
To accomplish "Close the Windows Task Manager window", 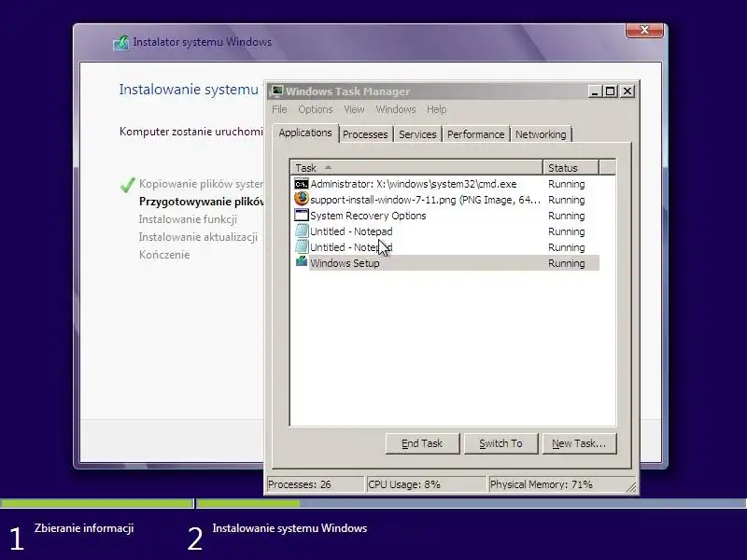I will (x=627, y=91).
